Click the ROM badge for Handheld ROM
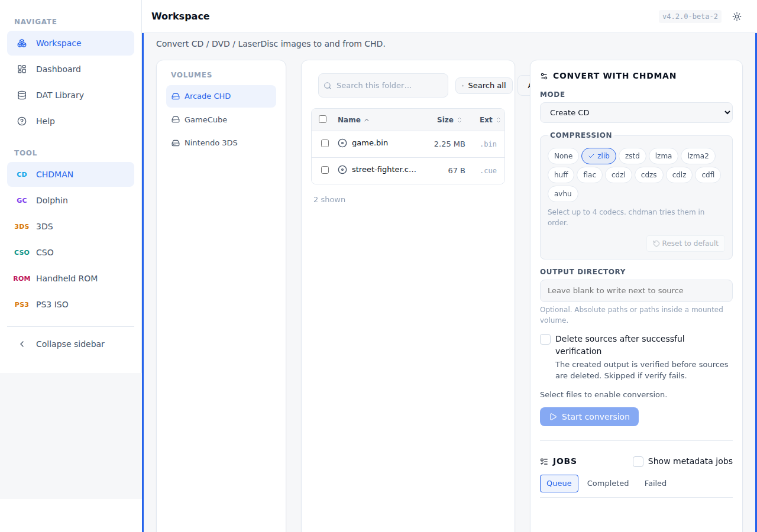The image size is (757, 532). point(22,278)
